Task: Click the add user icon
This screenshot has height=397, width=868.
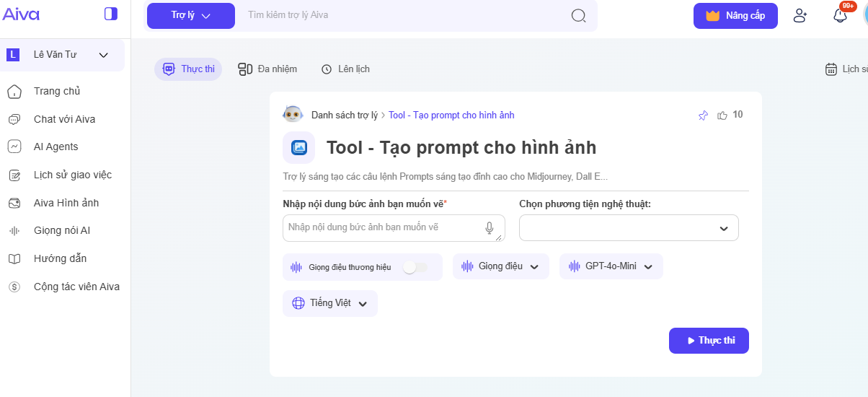Action: pos(800,16)
